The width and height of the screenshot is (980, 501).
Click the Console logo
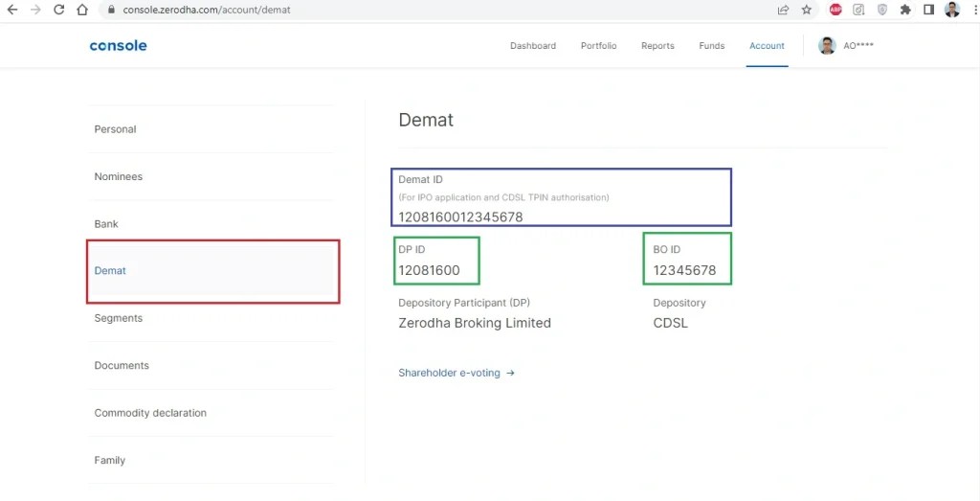click(118, 46)
